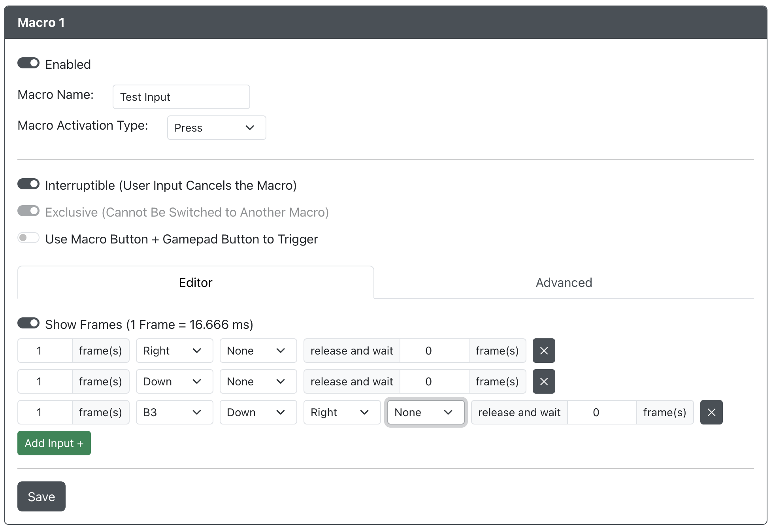773x532 pixels.
Task: Click the Interruptible (User Input Cancels the Macro) label
Action: 171,185
